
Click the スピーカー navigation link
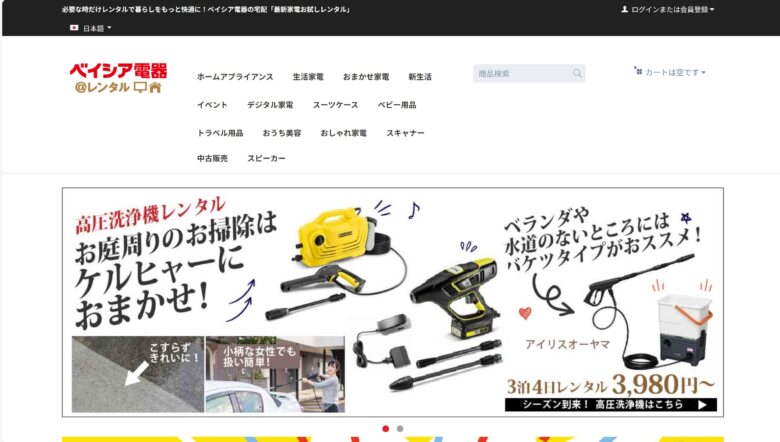[267, 159]
